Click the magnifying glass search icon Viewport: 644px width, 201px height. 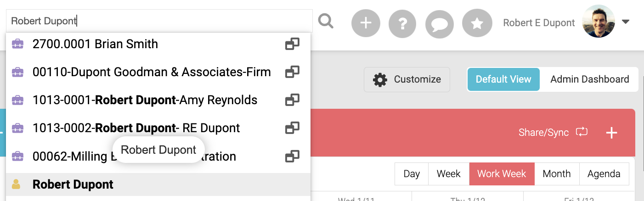coord(326,21)
